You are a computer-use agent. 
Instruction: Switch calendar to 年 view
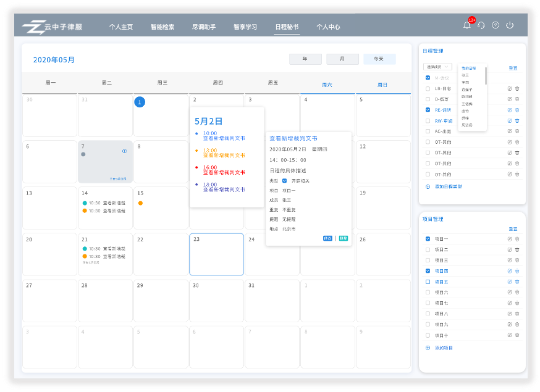point(305,59)
